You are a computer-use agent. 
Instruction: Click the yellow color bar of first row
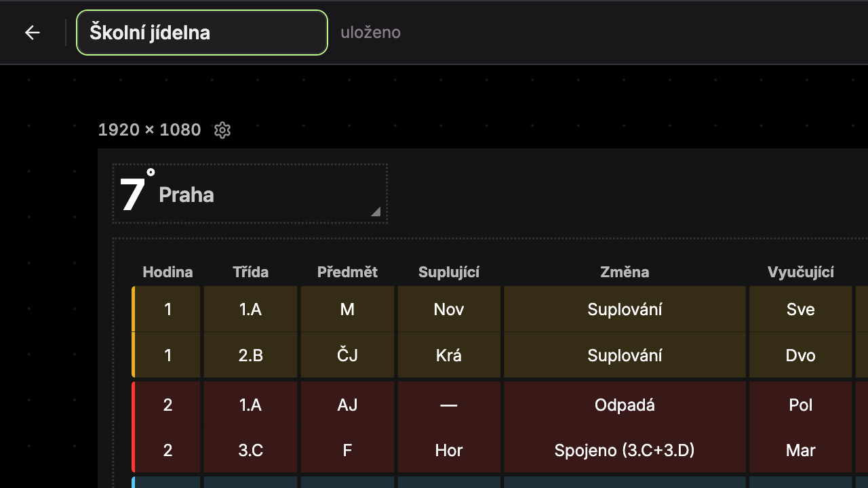(134, 331)
